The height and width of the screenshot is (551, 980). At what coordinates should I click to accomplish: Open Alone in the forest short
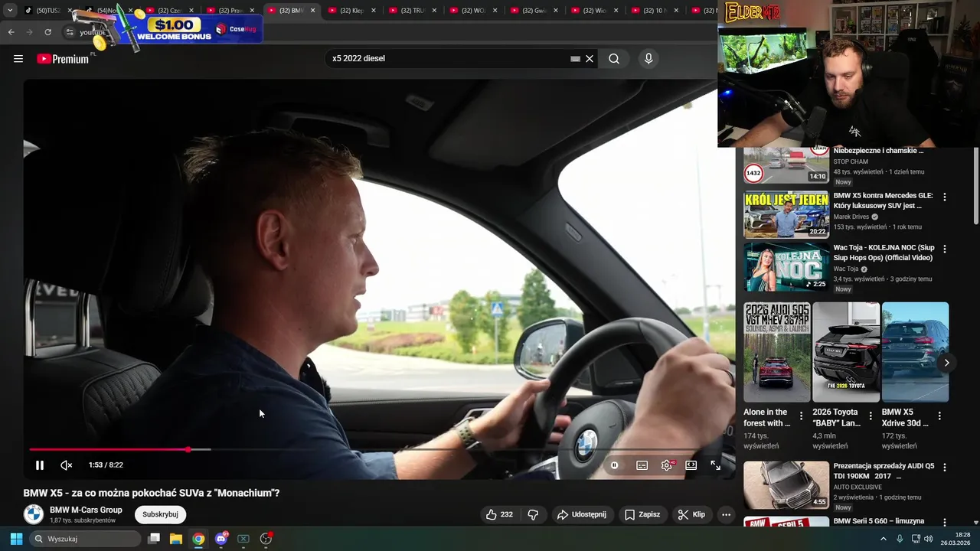pyautogui.click(x=776, y=352)
